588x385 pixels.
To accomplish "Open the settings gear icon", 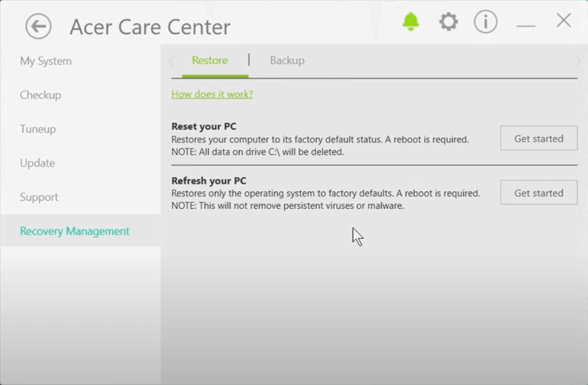I will coord(449,22).
